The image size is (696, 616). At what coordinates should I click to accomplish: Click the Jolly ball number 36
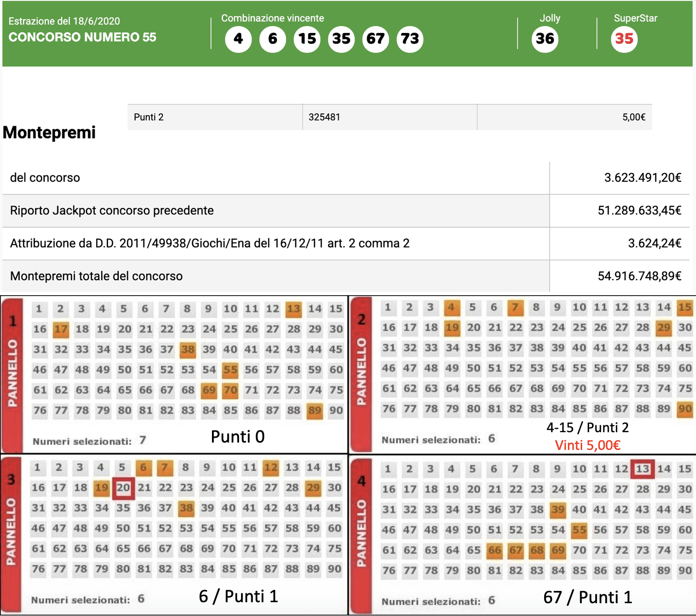pos(545,39)
